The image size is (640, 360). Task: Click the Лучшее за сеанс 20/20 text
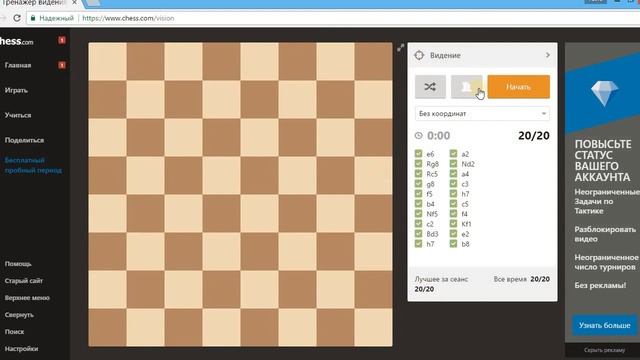point(441,284)
